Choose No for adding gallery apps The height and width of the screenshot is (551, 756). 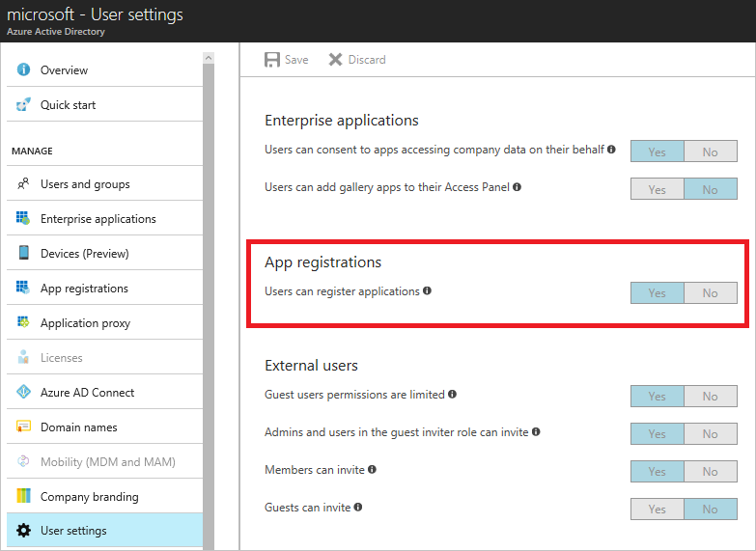(711, 189)
